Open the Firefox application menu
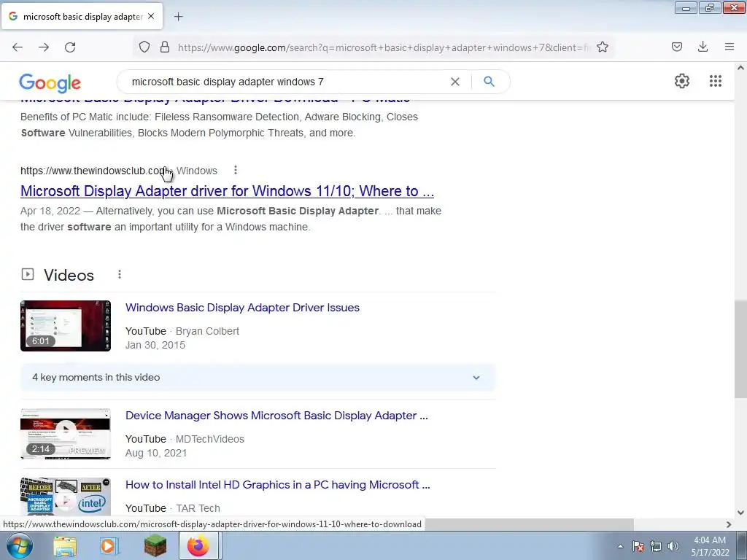This screenshot has width=747, height=560. [x=729, y=47]
